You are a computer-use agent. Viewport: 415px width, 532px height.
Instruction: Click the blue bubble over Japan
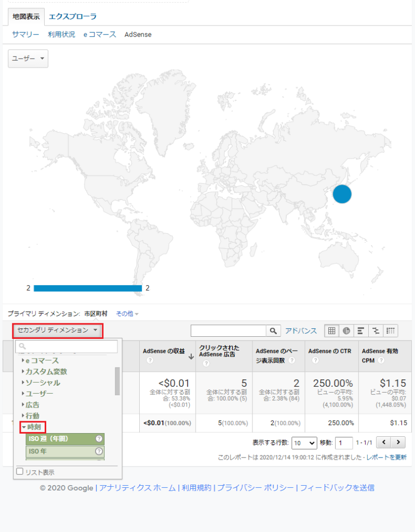pyautogui.click(x=342, y=194)
